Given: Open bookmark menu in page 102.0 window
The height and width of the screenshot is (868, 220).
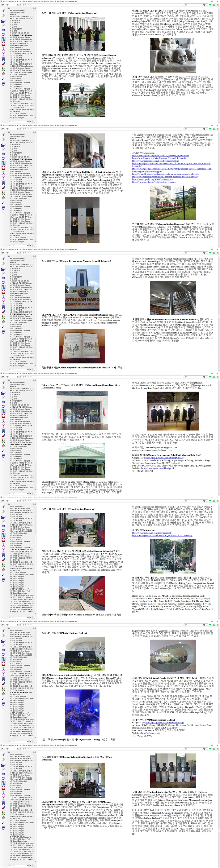Looking at the screenshot, I should [3, 59].
